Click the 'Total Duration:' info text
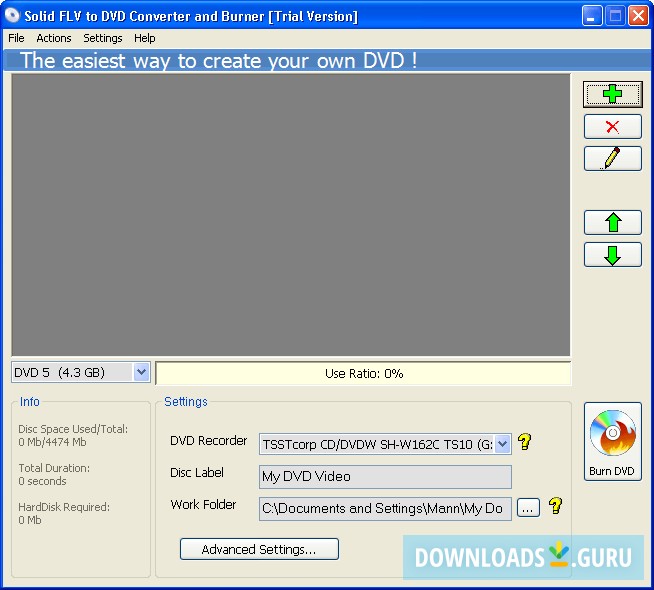The height and width of the screenshot is (590, 654). coord(54,468)
